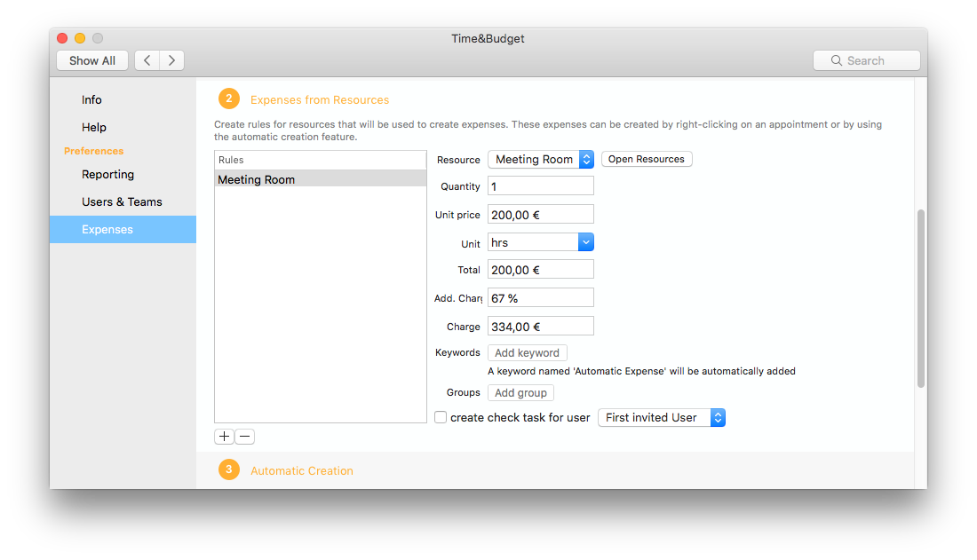Open the Resource Meeting Room dropdown
This screenshot has height=560, width=977.
pyautogui.click(x=541, y=160)
